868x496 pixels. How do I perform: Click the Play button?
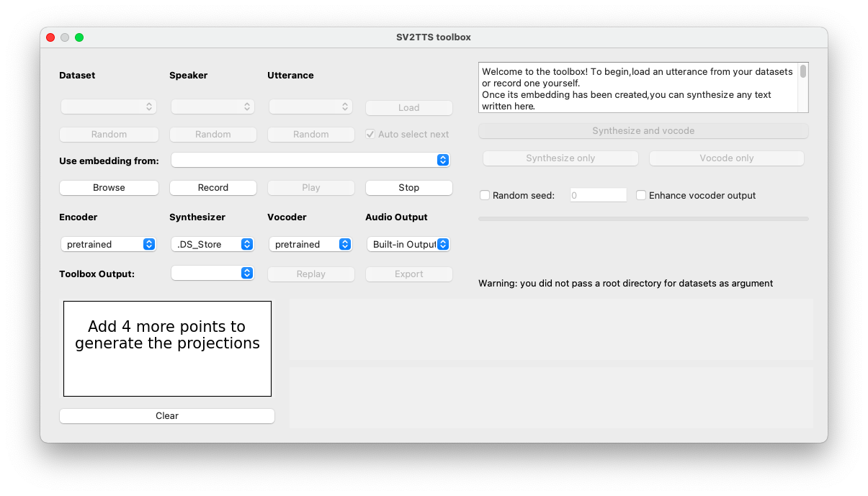pos(310,187)
